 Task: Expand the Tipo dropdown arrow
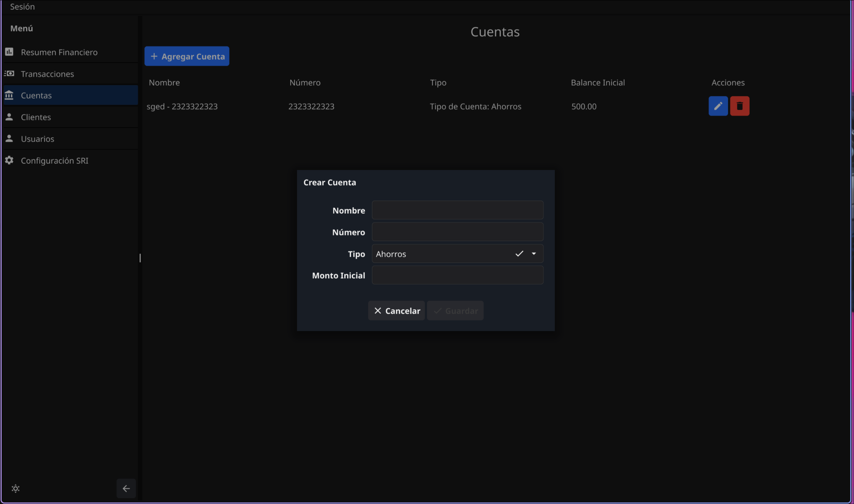point(534,254)
